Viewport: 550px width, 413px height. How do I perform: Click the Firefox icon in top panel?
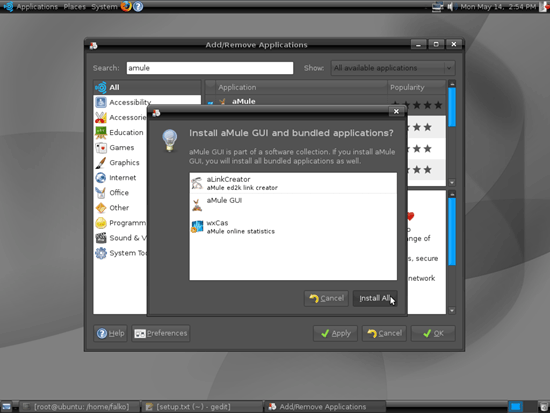[126, 6]
